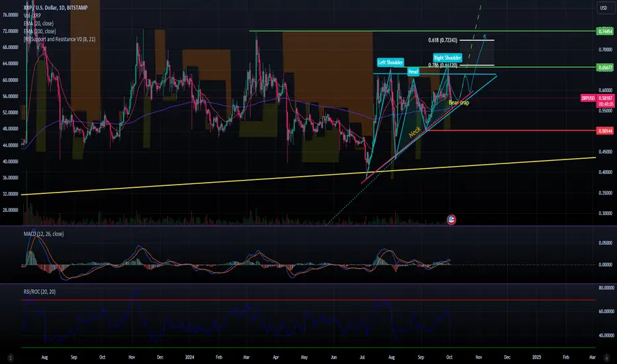Image resolution: width=617 pixels, height=364 pixels.
Task: Select the Vol · XRP indicator legend
Action: (x=32, y=15)
